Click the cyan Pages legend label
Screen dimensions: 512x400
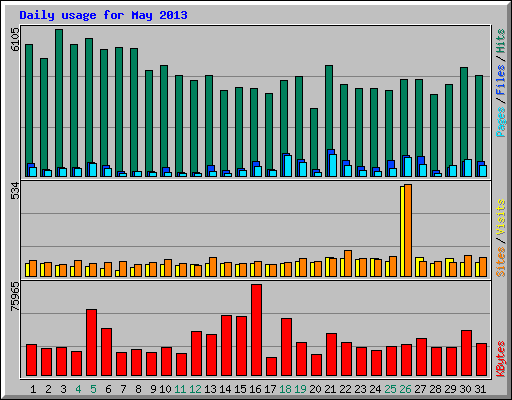click(501, 122)
